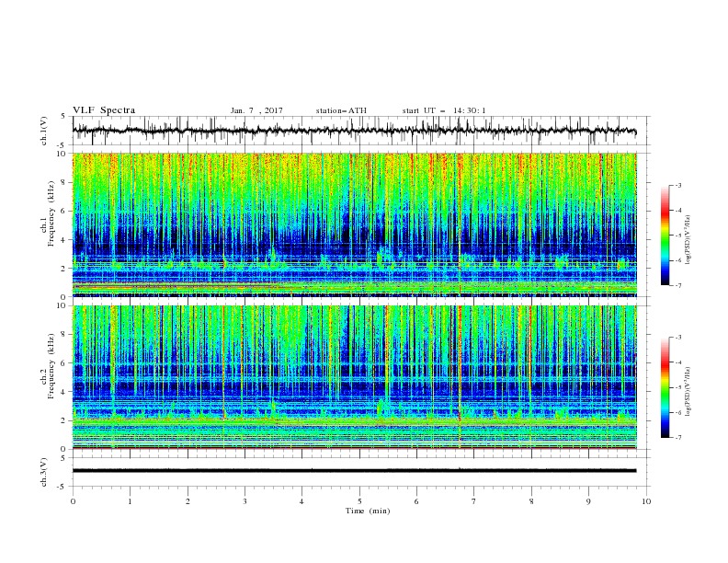Click the "station=ATH" label
The height and width of the screenshot is (563, 728).
[341, 110]
